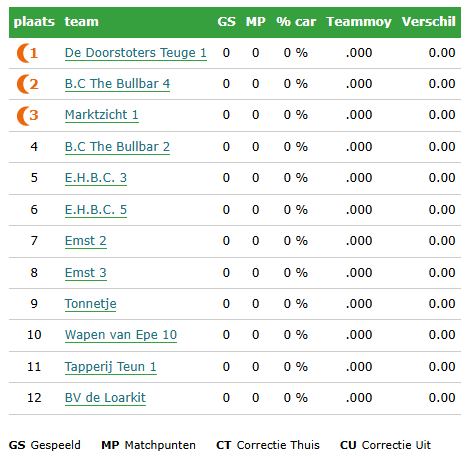
Task: Open the De Doorstoters Teuge 1 team link
Action: pos(136,53)
